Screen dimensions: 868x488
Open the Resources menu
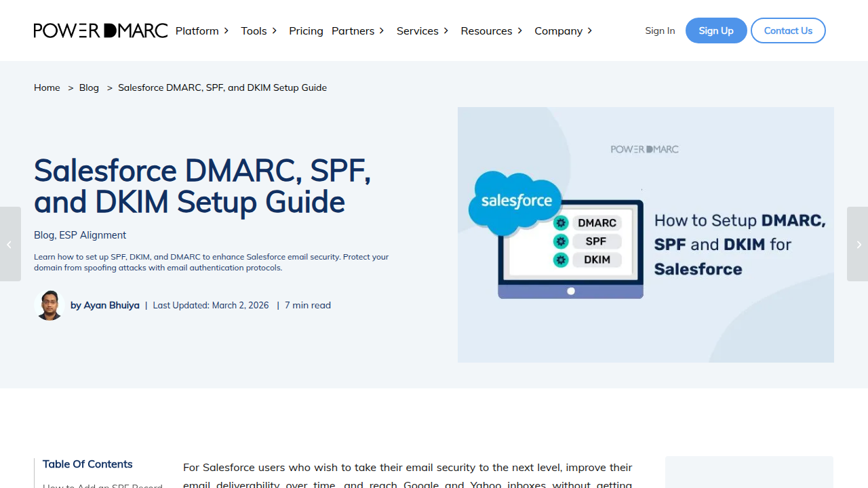[486, 30]
